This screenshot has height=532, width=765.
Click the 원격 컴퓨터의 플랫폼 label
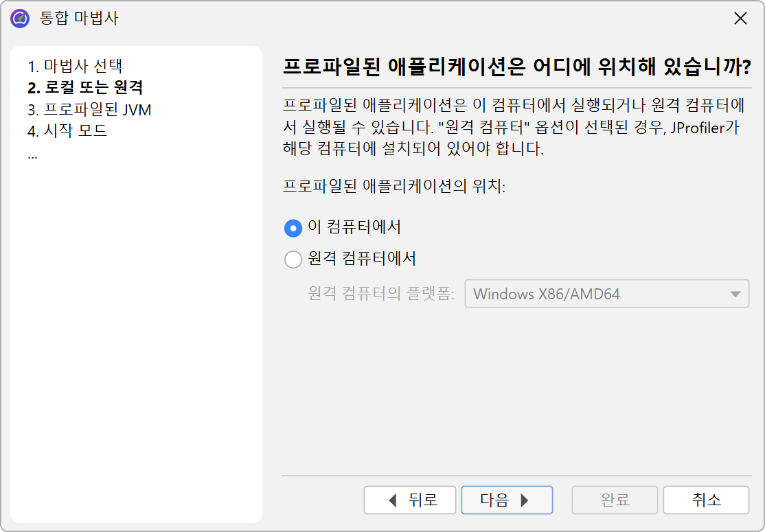click(x=381, y=294)
